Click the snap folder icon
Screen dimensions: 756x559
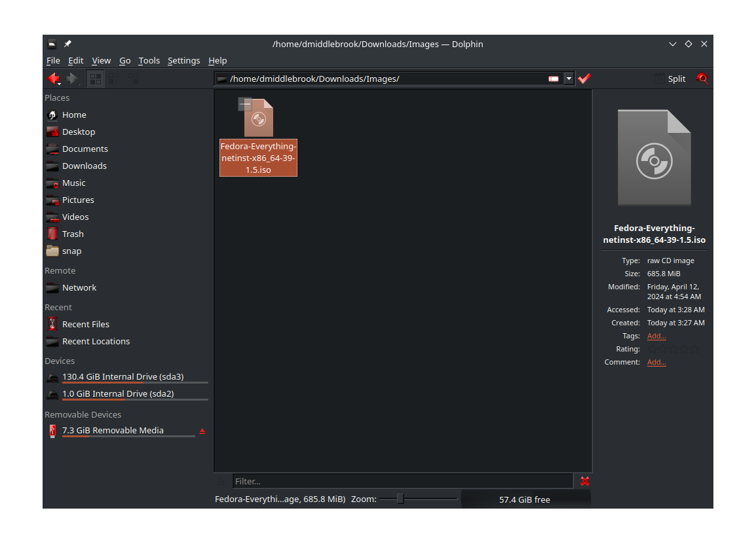coord(52,251)
